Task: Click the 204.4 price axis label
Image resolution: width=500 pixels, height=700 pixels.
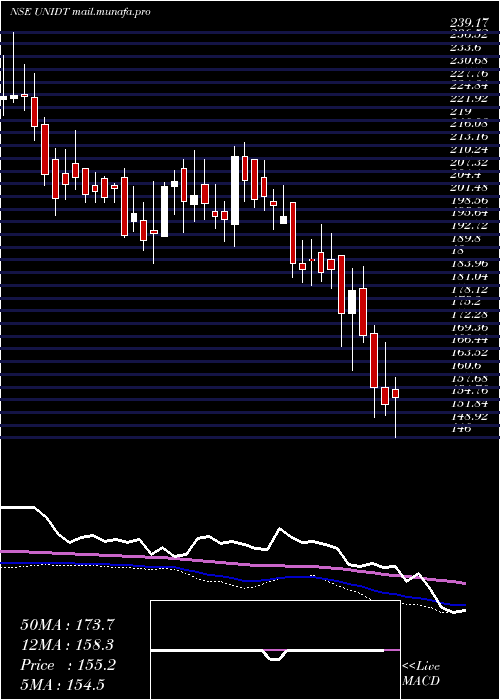Action: [465, 175]
